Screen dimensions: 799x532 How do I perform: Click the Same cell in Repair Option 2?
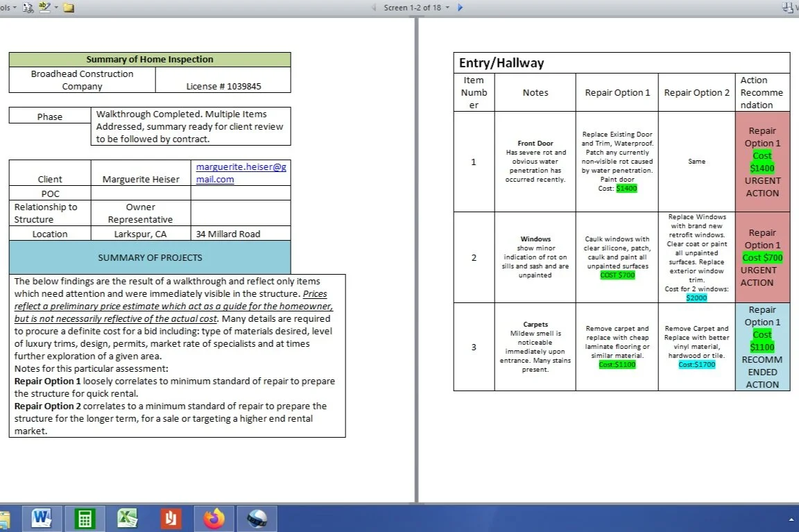point(696,161)
